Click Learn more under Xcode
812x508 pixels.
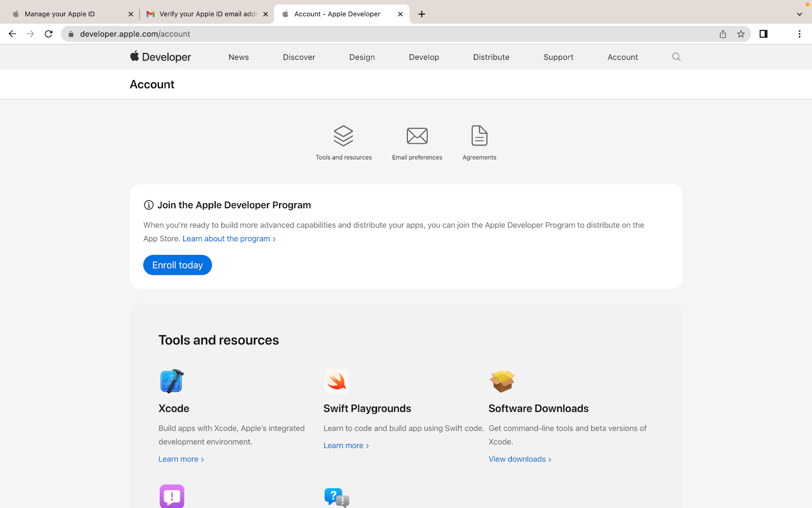point(181,459)
